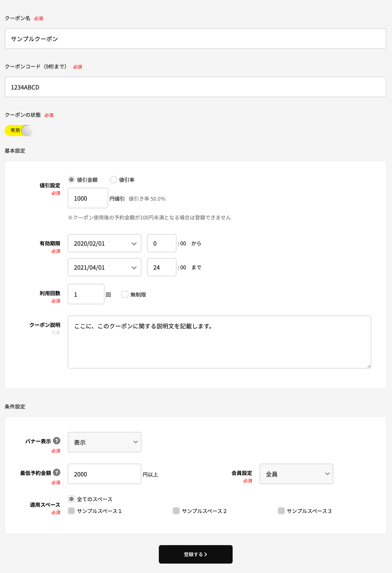
Task: Click the end hour field 24
Action: tap(162, 267)
